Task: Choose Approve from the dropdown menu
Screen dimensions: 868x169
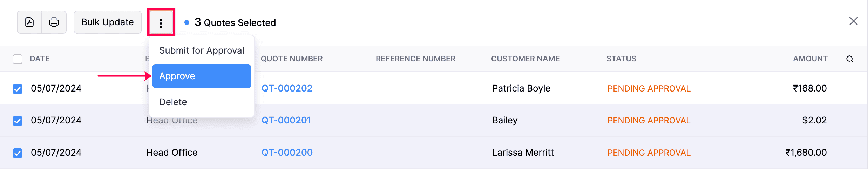Action: click(202, 76)
